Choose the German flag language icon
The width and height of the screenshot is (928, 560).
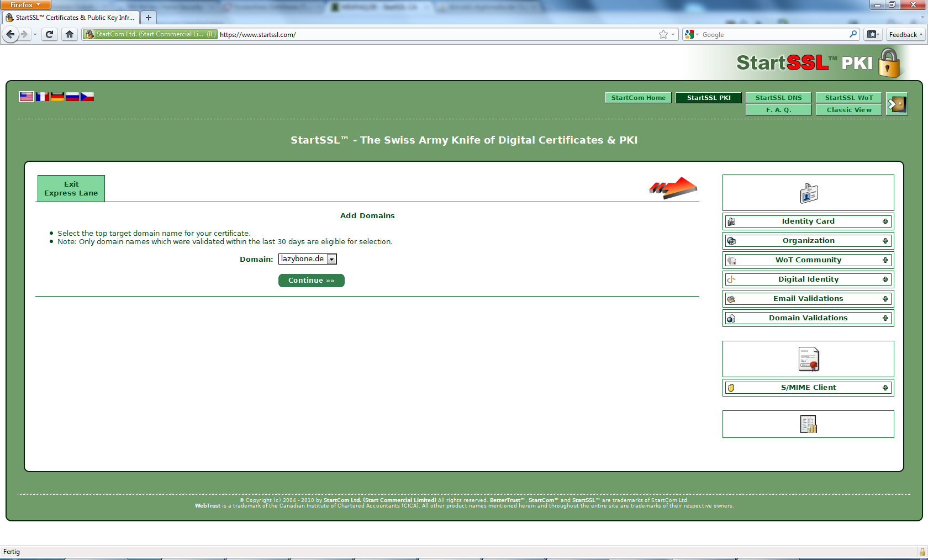[57, 97]
